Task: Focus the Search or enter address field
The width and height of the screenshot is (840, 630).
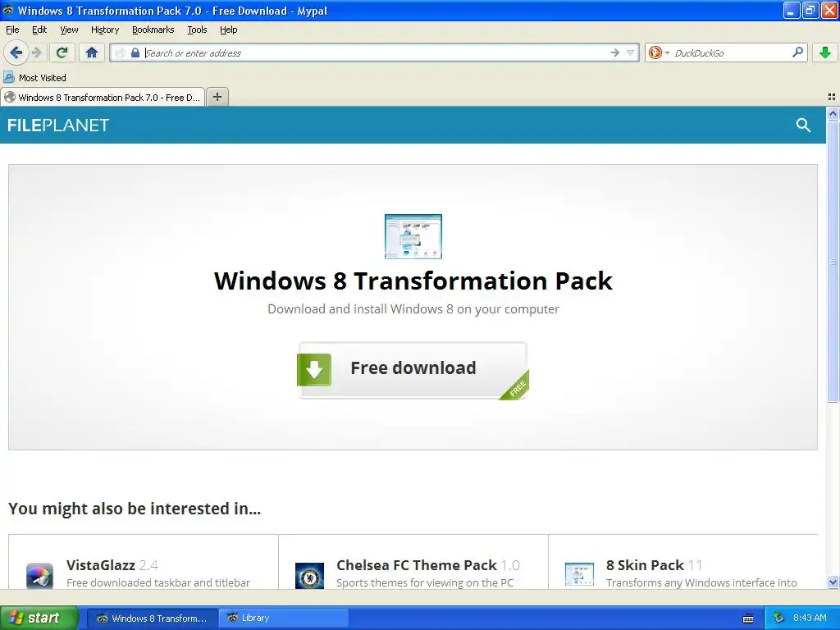Action: 375,52
